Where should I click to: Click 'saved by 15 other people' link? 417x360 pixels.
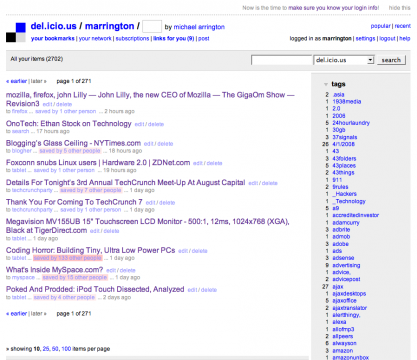point(75,277)
